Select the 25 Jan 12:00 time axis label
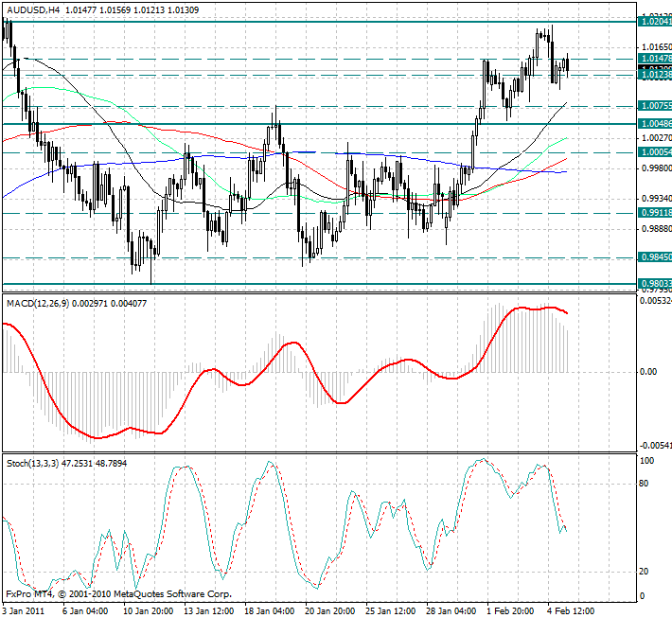This screenshot has height=618, width=672. (x=391, y=610)
